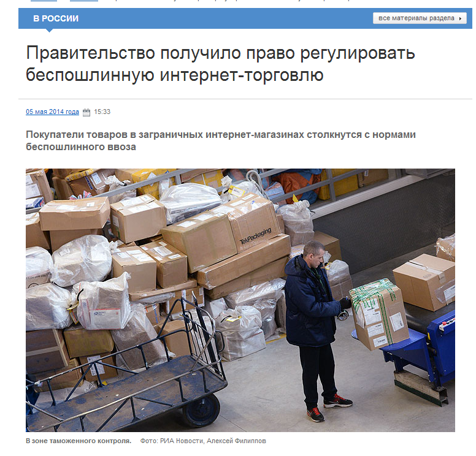Open the '05 мая 2014 года' date link

[x=52, y=112]
